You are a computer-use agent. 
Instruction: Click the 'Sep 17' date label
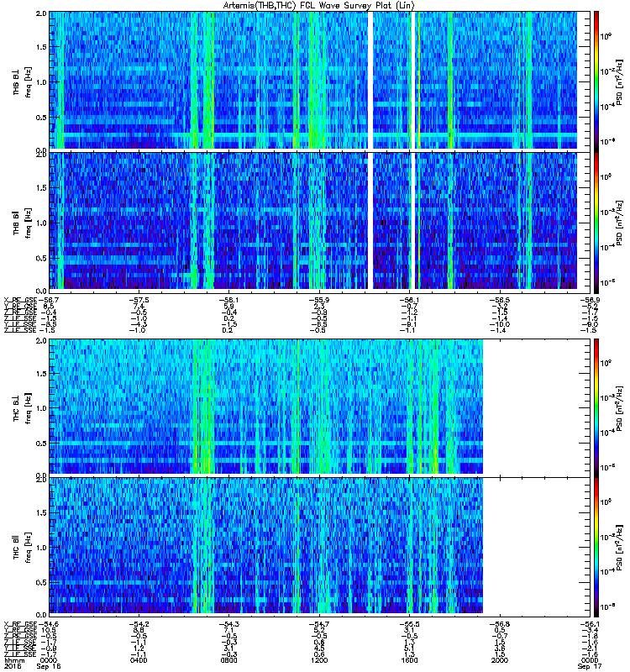click(590, 666)
